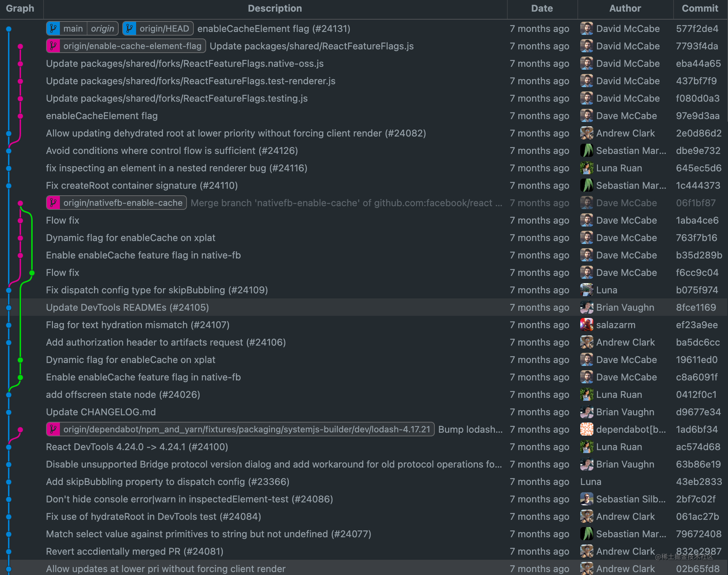Screen dimensions: 728x575
Task: Select commit "Match select value against primitives to string"
Action: (x=209, y=534)
